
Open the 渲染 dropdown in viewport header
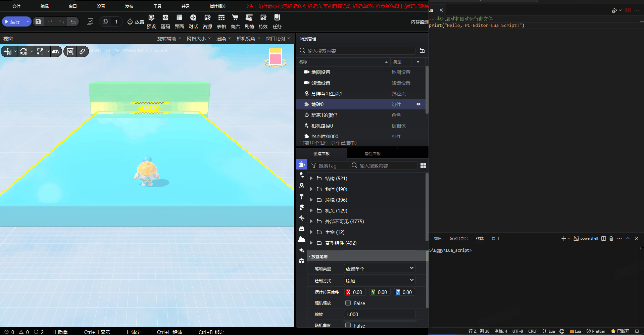224,39
